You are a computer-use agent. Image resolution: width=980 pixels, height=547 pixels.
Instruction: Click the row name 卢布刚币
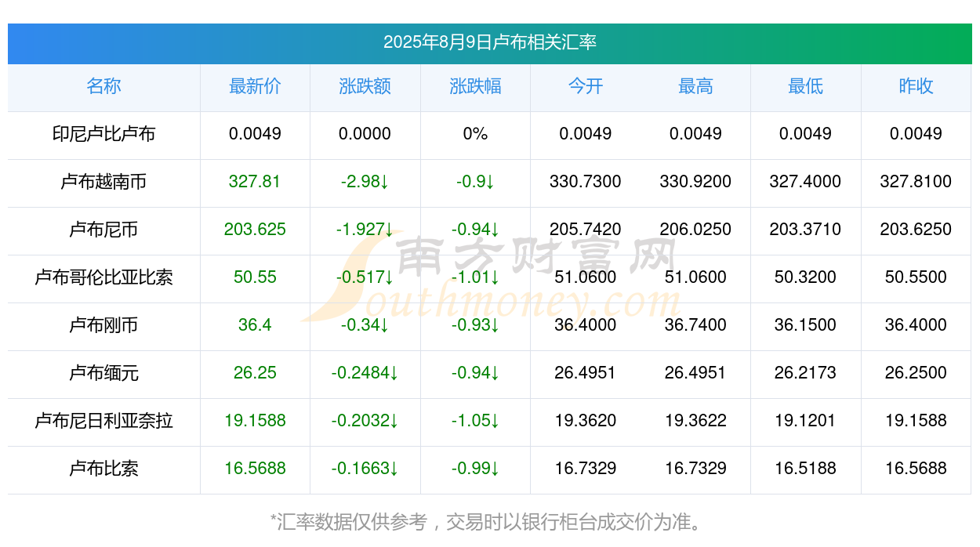pos(103,325)
